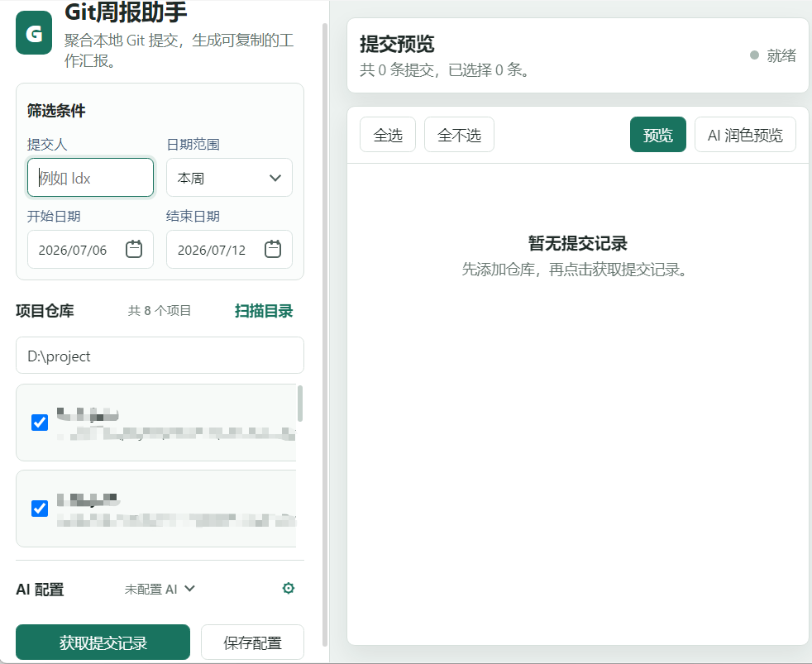This screenshot has height=664, width=812.
Task: Uncheck the second repository checkbox
Action: tap(40, 508)
